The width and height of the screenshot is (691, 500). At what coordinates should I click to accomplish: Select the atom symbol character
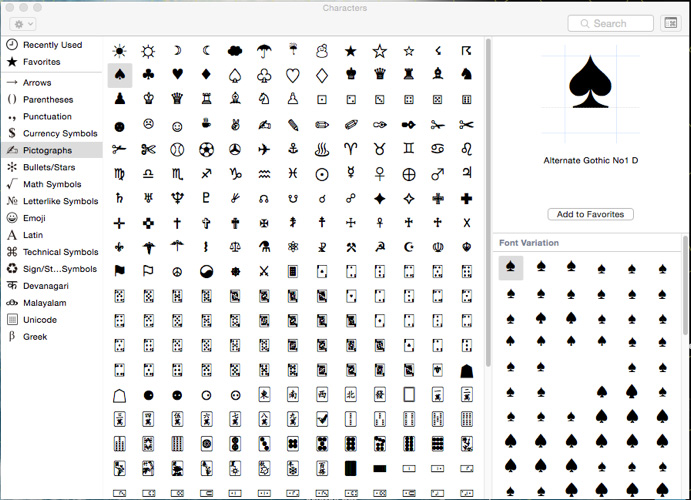coord(293,247)
